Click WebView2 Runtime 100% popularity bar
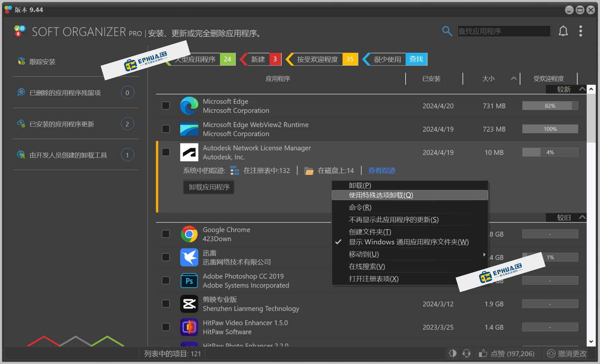The width and height of the screenshot is (600, 364). pos(550,129)
